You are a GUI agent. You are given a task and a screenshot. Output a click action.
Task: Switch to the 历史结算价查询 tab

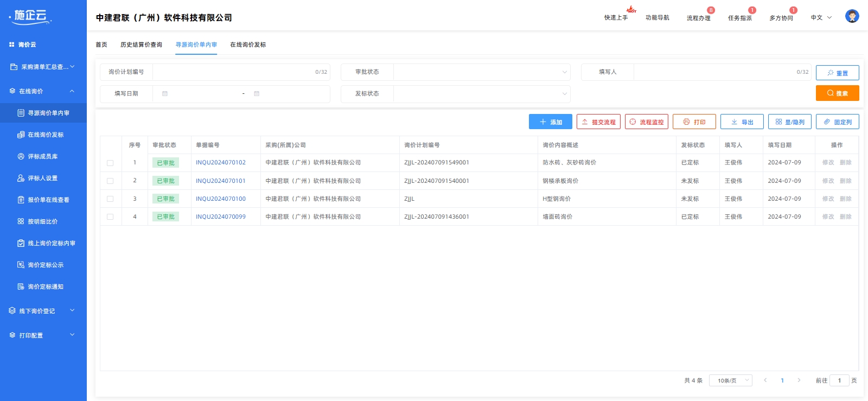tap(141, 44)
